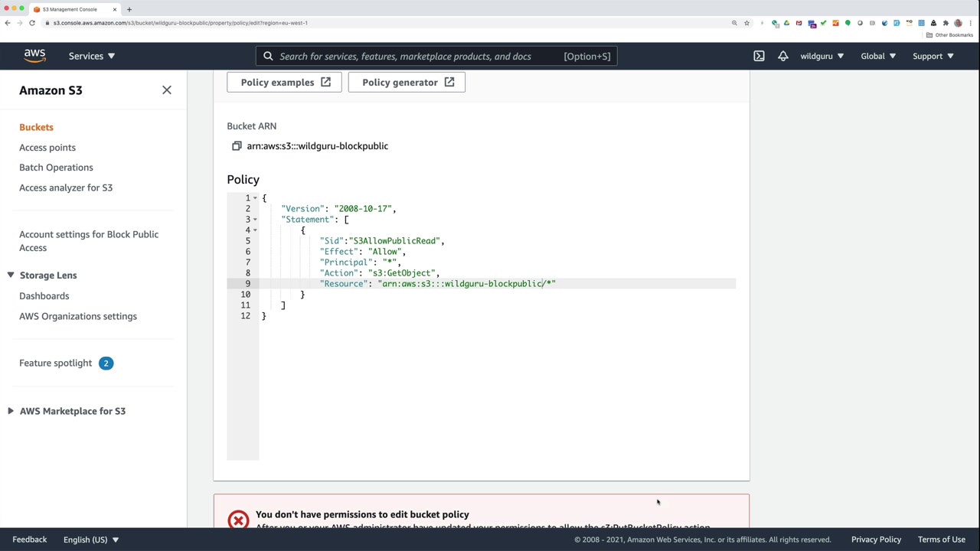
Task: Launch the Policy generator
Action: (x=407, y=83)
